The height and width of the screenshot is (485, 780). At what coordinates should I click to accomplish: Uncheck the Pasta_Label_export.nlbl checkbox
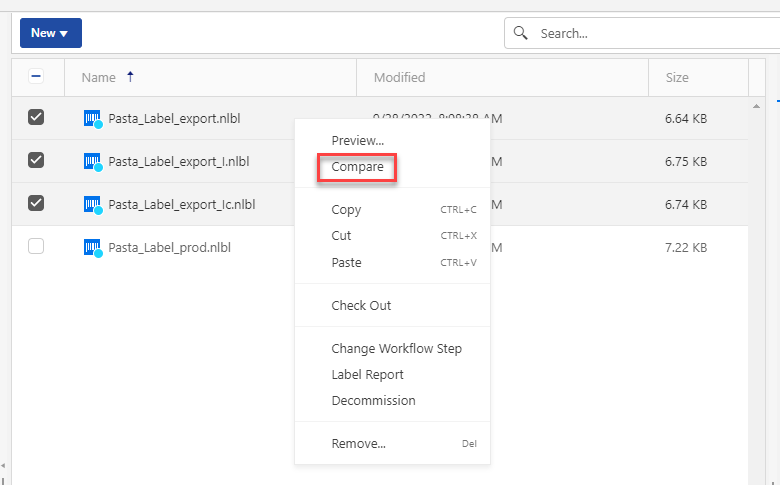[36, 118]
